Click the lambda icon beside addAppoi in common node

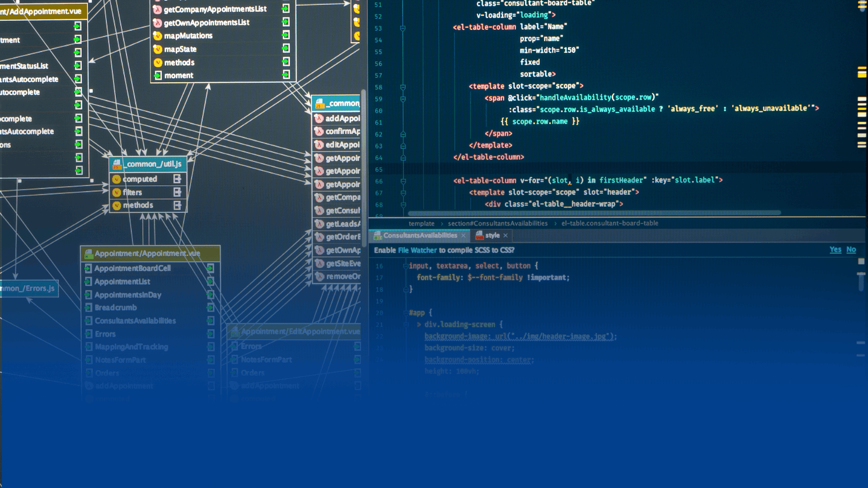click(319, 119)
